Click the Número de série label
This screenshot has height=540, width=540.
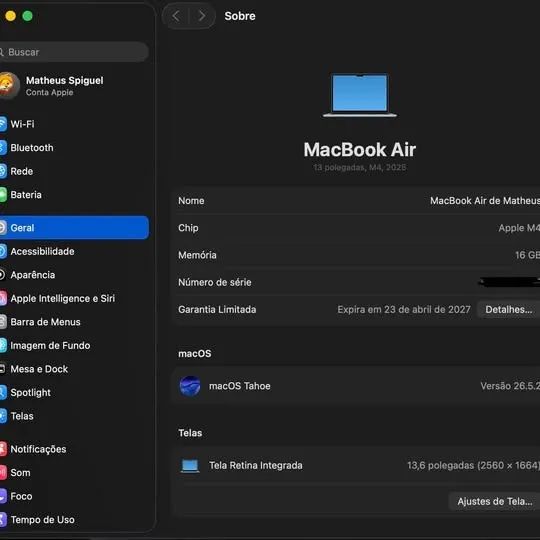(x=215, y=282)
